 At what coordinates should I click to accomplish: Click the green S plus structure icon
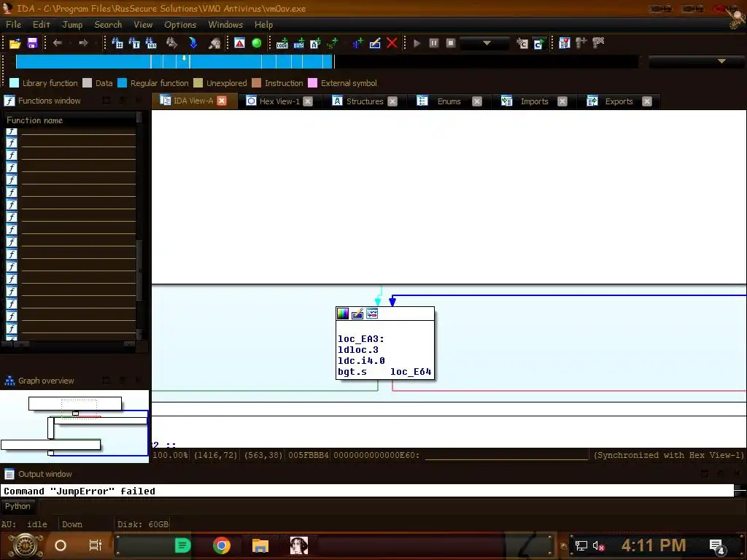(333, 43)
